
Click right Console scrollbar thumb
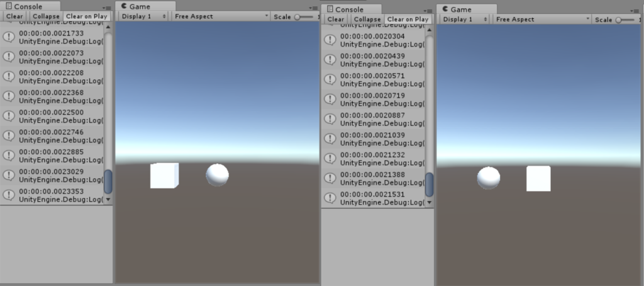pos(429,185)
